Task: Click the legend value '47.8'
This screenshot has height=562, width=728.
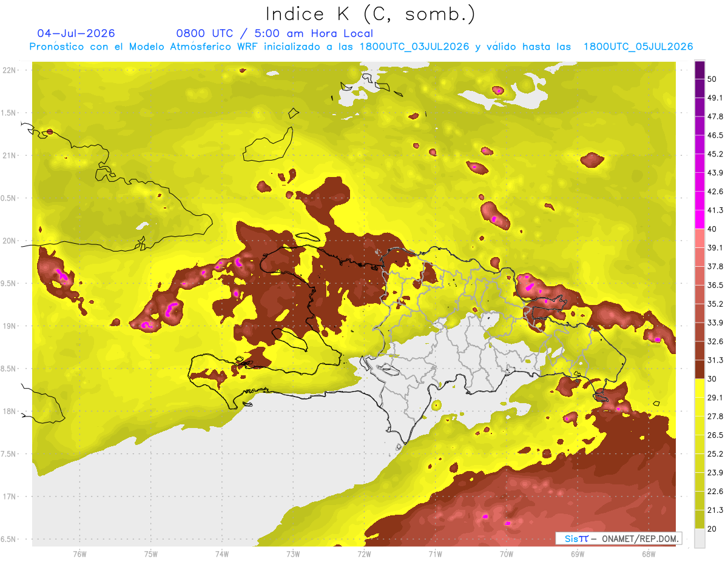Action: [x=715, y=116]
